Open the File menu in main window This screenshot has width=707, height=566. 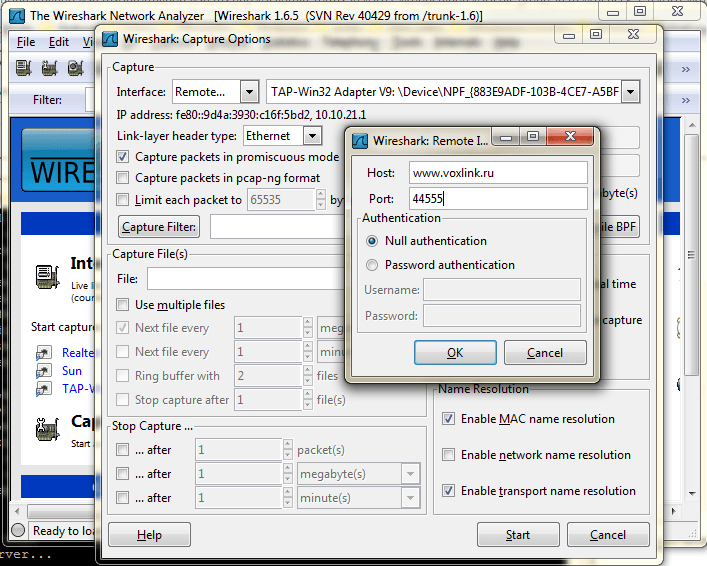26,42
